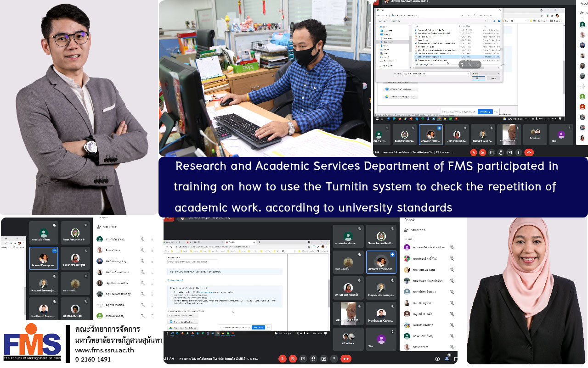The height and width of the screenshot is (368, 588).
Task: Click the blue three-dot icon on Jirawat Prompom's tile
Action: (54, 251)
